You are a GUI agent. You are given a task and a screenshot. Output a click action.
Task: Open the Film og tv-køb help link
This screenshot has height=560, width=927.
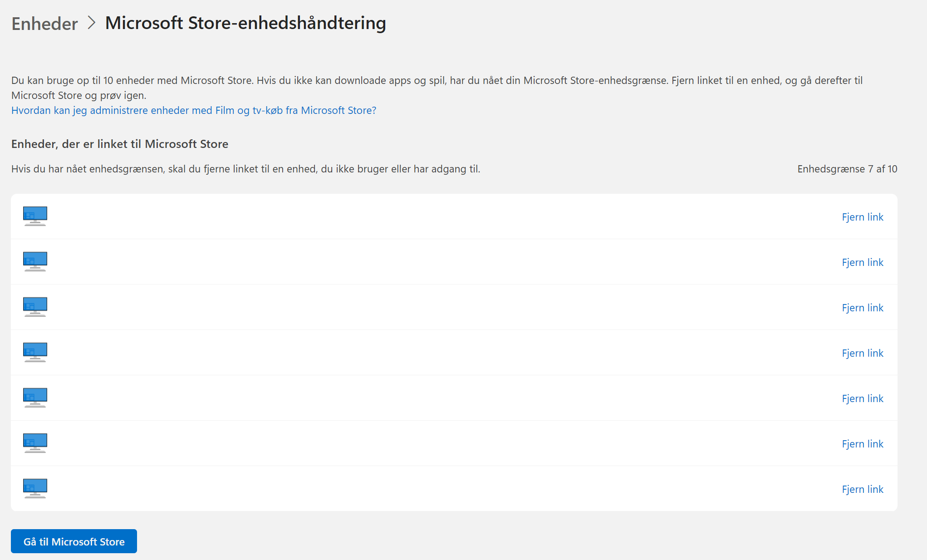click(x=194, y=110)
